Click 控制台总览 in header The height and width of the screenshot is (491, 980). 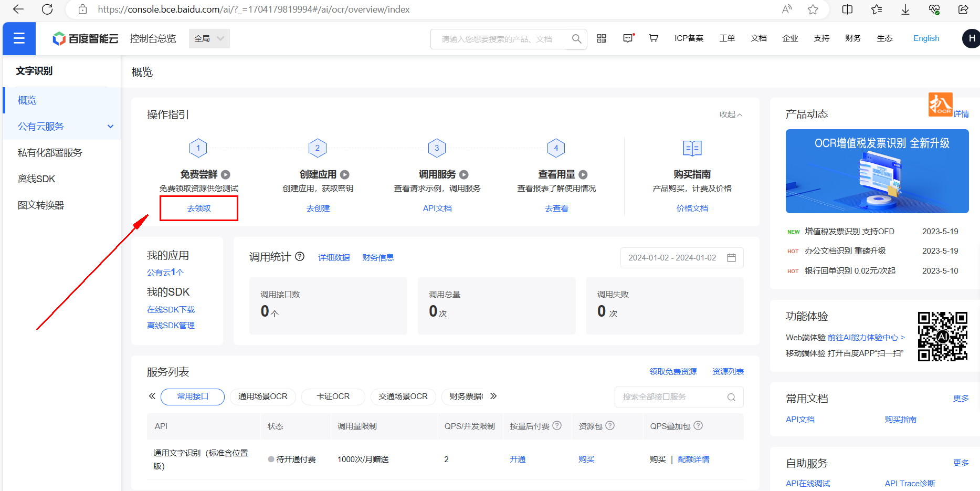pyautogui.click(x=153, y=38)
